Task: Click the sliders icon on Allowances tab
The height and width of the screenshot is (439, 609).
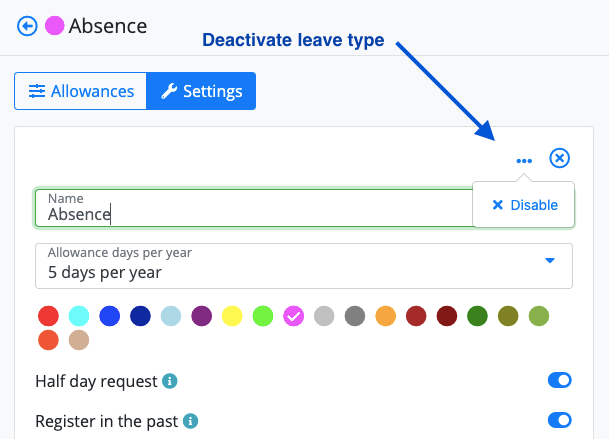Action: [37, 91]
